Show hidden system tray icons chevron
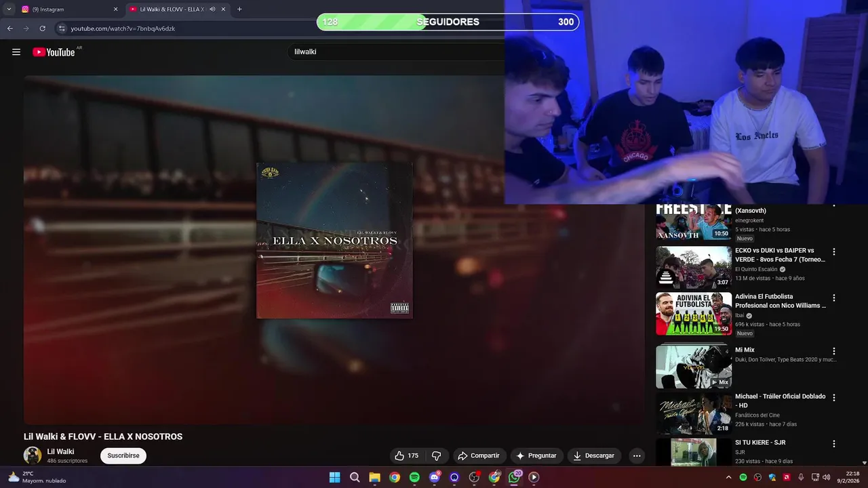Screen dimensions: 868x488 click(729, 477)
